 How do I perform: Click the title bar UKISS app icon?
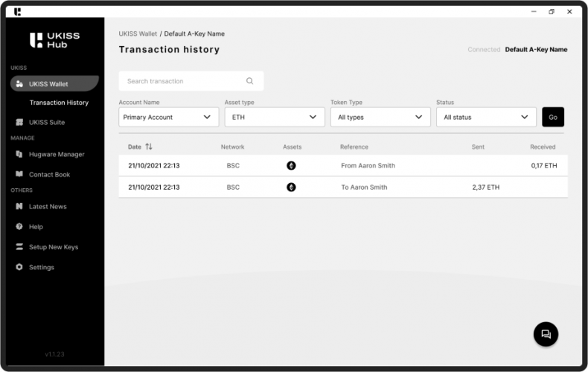(x=17, y=12)
